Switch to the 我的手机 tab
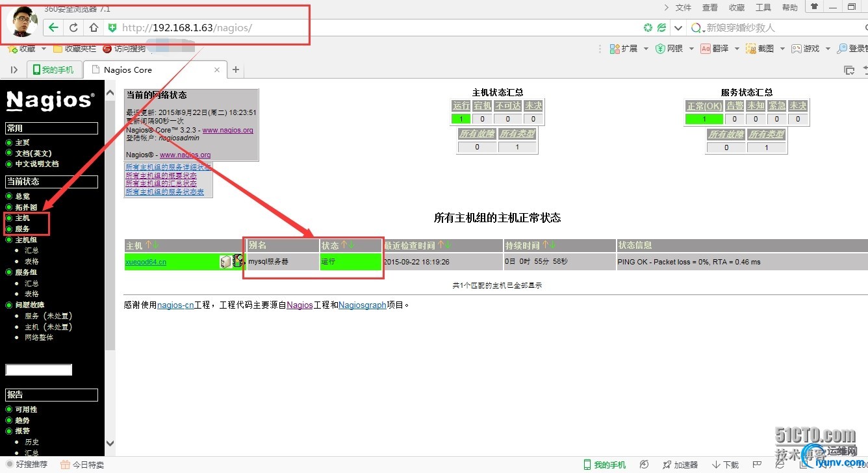This screenshot has height=473, width=868. tap(53, 70)
